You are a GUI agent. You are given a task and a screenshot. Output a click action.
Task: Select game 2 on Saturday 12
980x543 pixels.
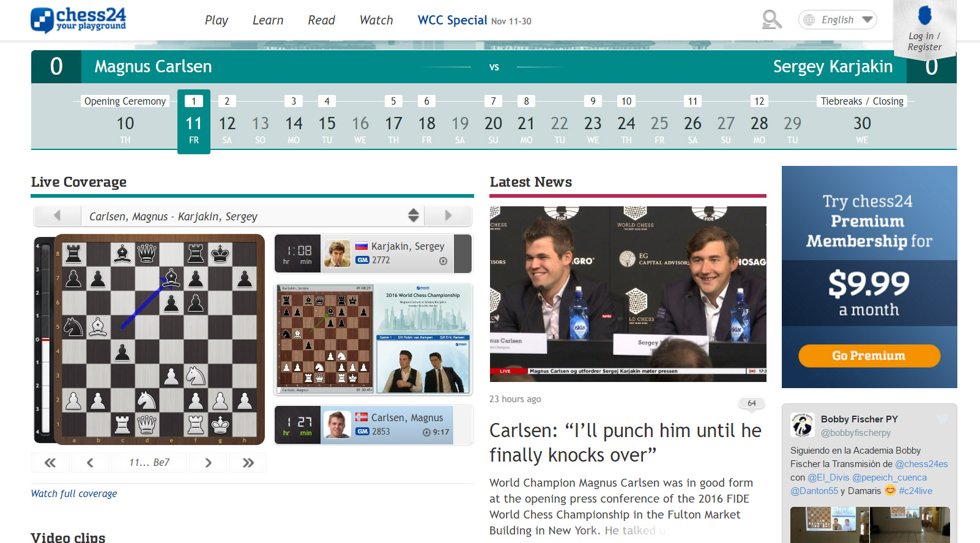[x=227, y=121]
